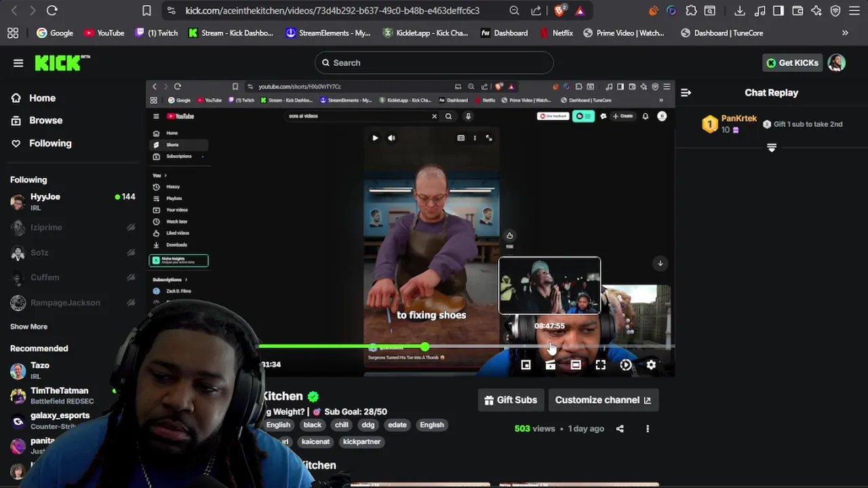This screenshot has width=868, height=488.
Task: Click the browser share page icon
Action: coord(536,10)
